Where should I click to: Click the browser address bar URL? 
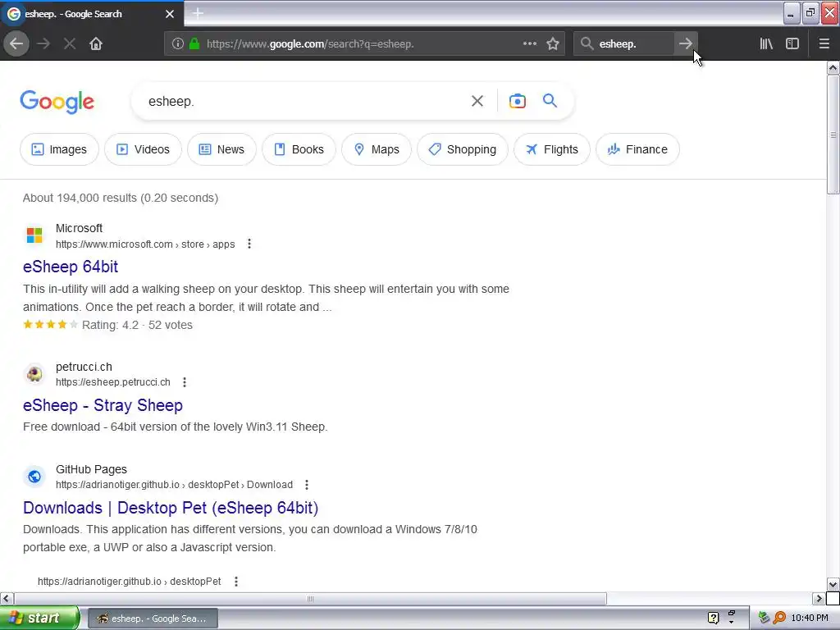click(x=310, y=44)
